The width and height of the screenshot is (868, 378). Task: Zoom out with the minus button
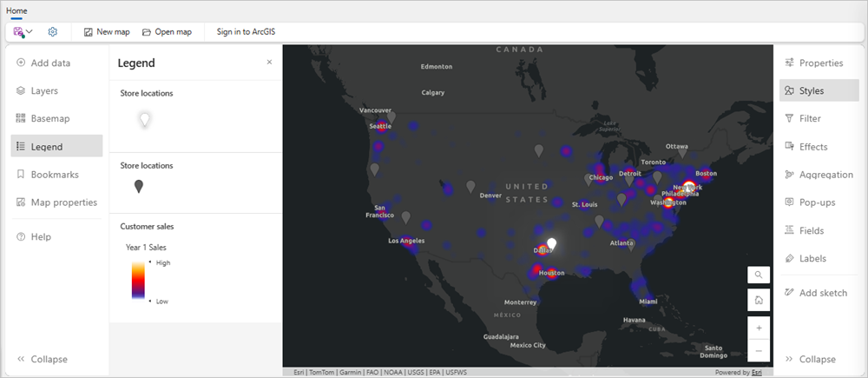(x=759, y=350)
